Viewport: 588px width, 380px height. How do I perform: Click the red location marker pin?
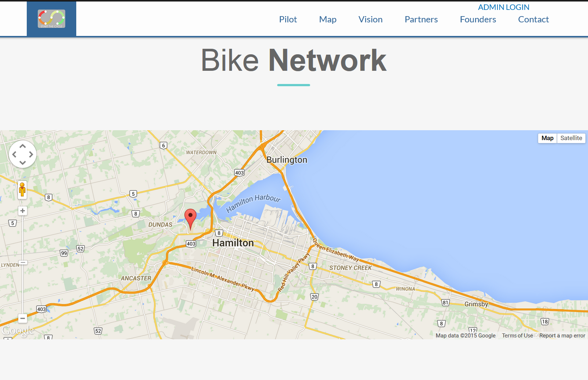pos(190,219)
